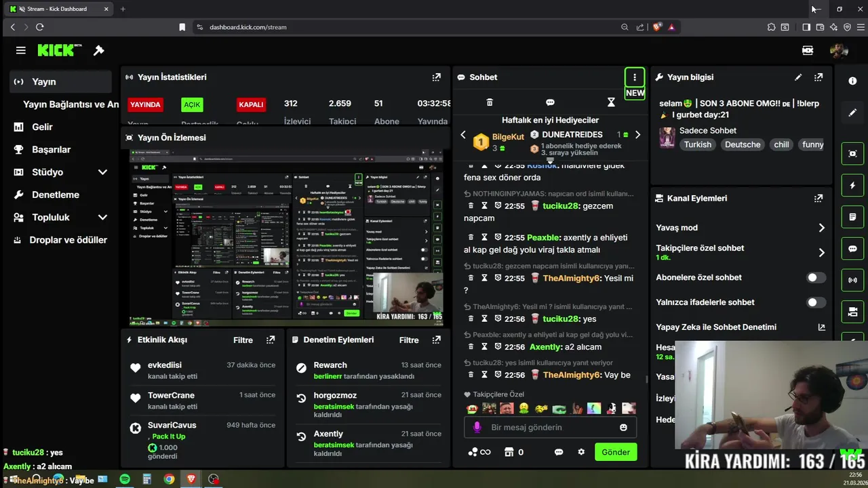Click the Turkish tag
The height and width of the screenshot is (488, 868).
(x=698, y=144)
